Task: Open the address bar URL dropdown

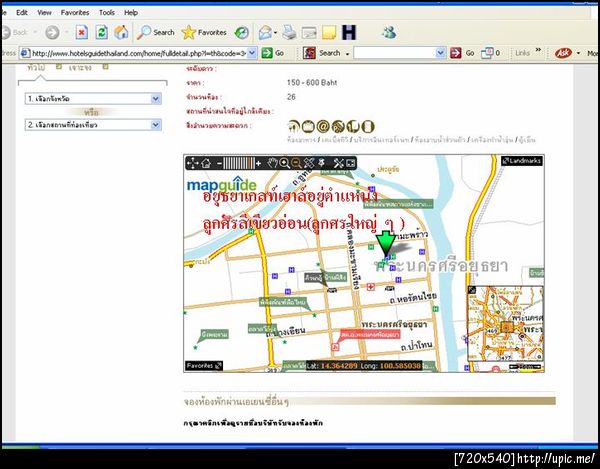Action: (x=252, y=53)
